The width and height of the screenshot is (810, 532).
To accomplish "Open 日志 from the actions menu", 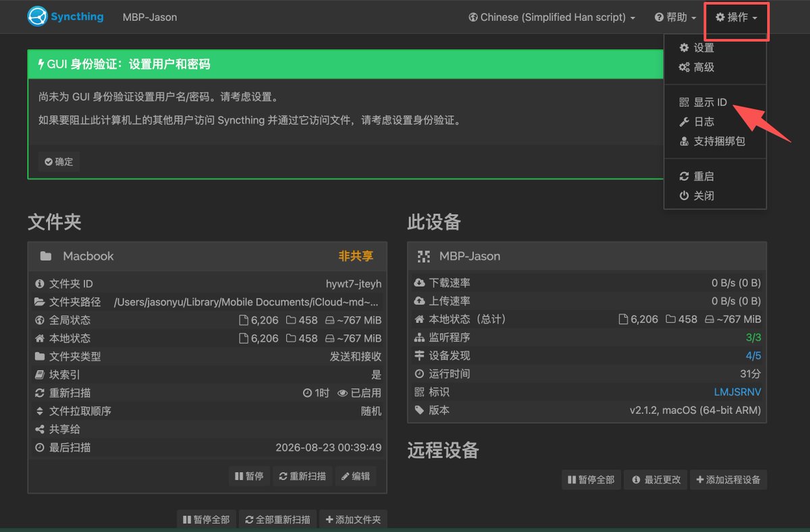I will 715,122.
